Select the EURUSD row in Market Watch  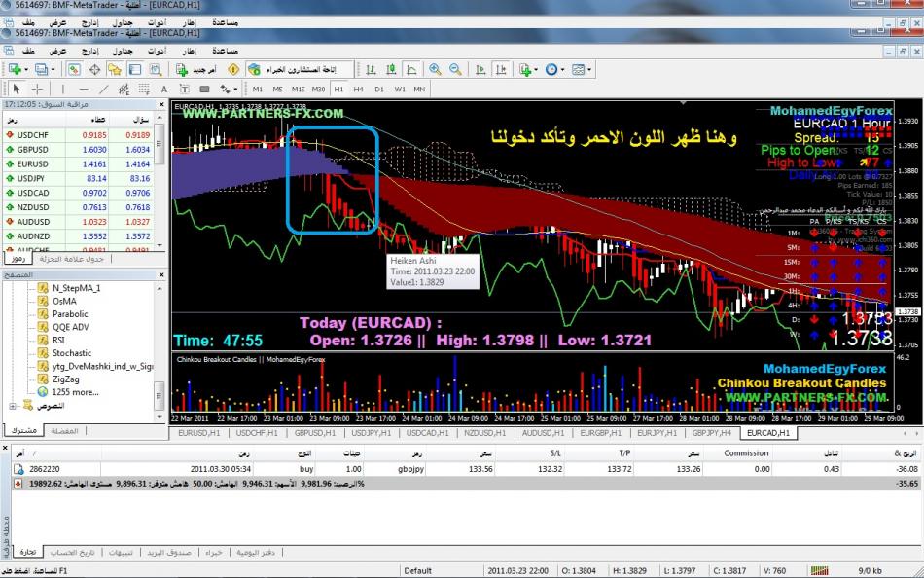[x=79, y=164]
